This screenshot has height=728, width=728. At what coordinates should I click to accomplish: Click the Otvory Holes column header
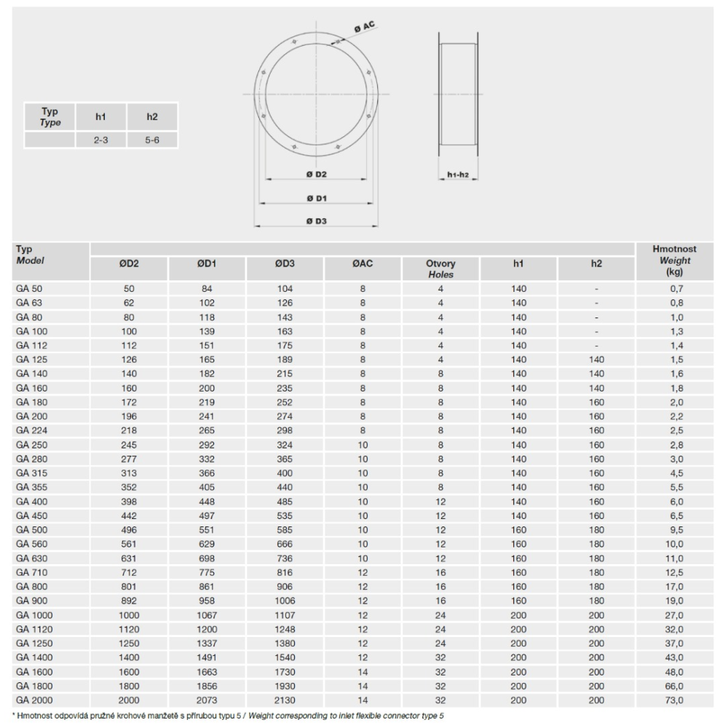tap(440, 269)
